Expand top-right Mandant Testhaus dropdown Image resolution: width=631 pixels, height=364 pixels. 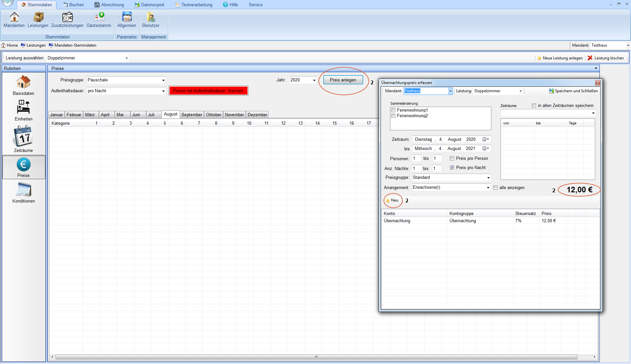point(628,45)
